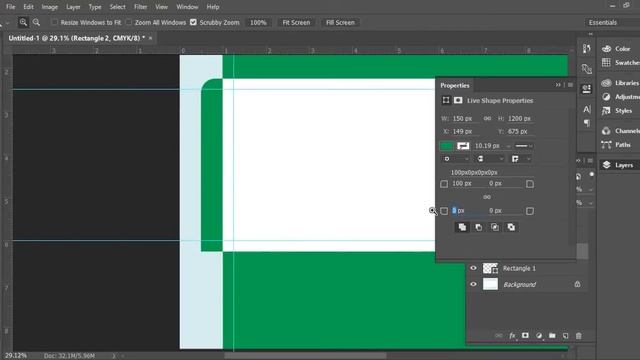The width and height of the screenshot is (640, 360).
Task: Open the File menu
Action: (x=11, y=7)
